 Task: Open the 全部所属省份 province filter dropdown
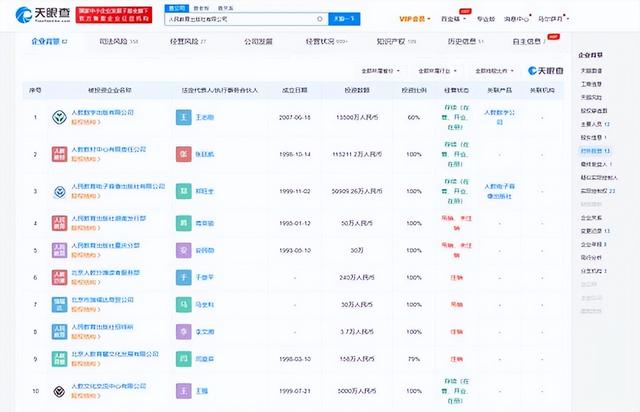pyautogui.click(x=381, y=71)
